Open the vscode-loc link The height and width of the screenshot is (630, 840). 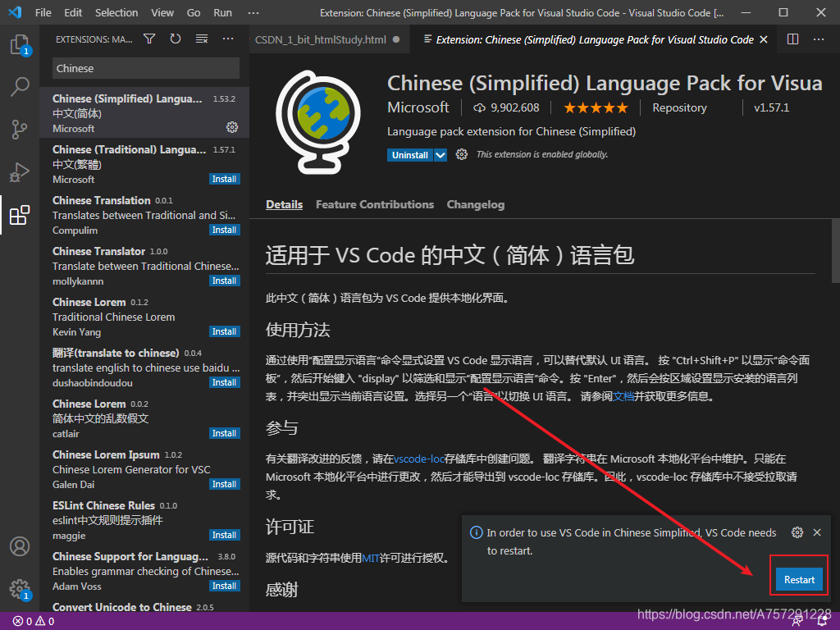(419, 459)
